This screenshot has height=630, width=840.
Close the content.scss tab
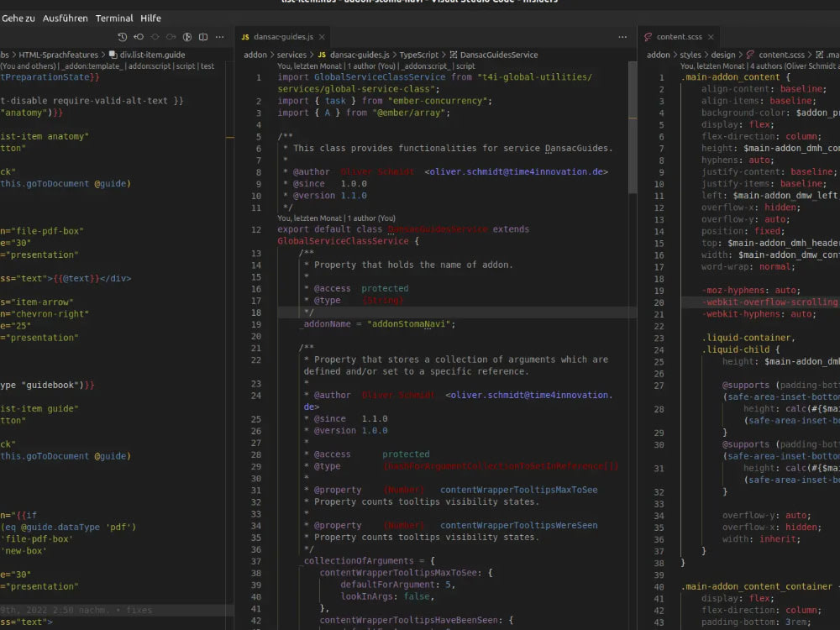(711, 37)
